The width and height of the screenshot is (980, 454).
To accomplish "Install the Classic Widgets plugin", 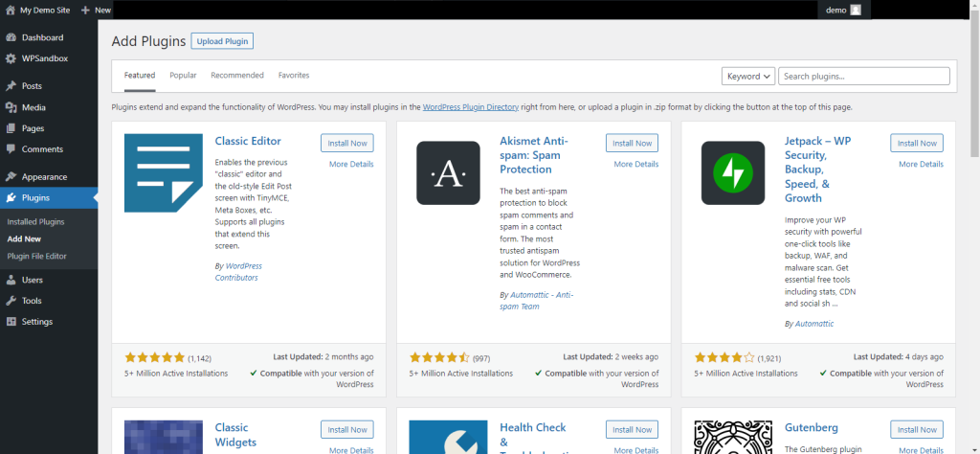I will 347,430.
